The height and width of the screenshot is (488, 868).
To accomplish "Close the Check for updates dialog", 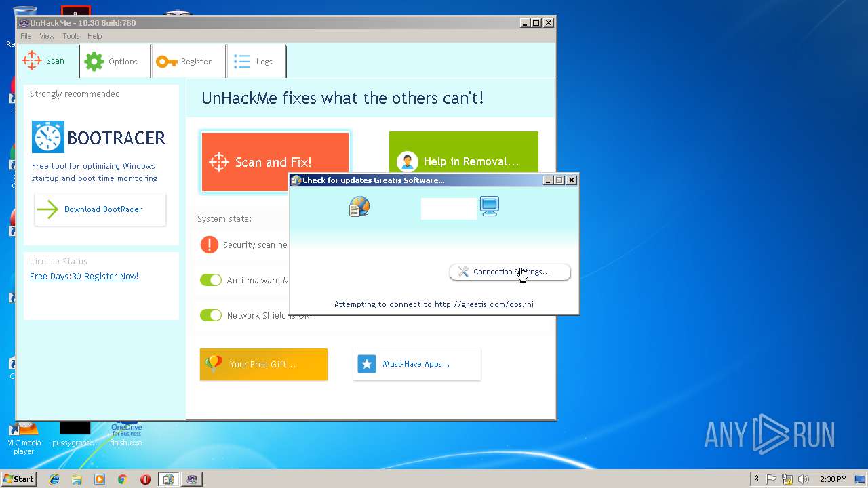I will coord(572,180).
